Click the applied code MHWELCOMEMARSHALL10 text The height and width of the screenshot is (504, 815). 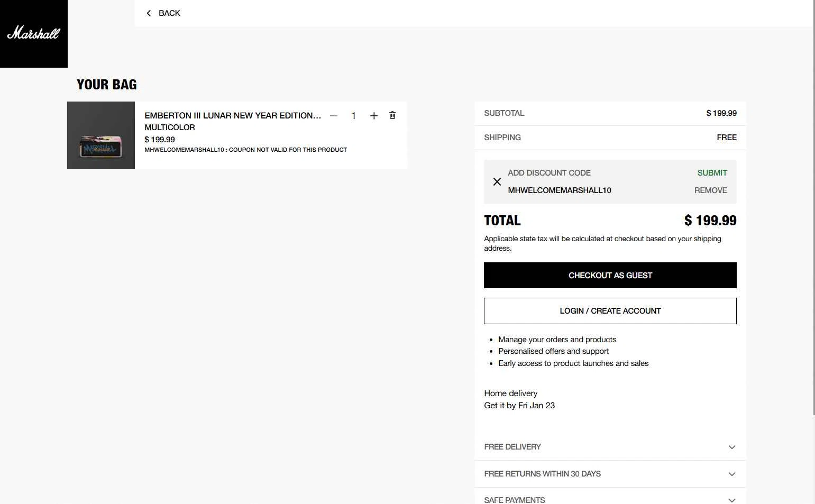point(560,190)
